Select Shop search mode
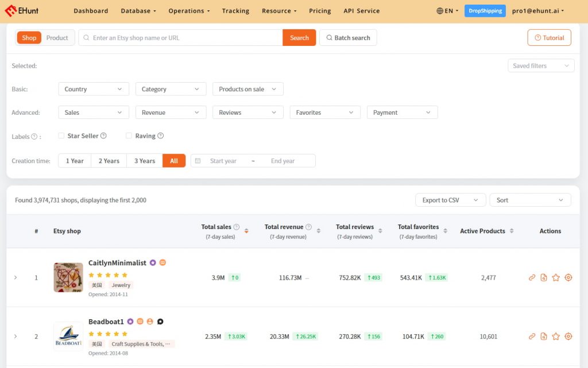This screenshot has height=368, width=588. coord(29,38)
